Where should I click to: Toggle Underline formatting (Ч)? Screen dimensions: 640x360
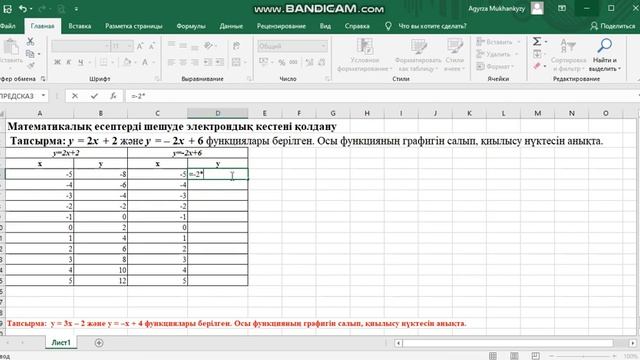point(80,62)
